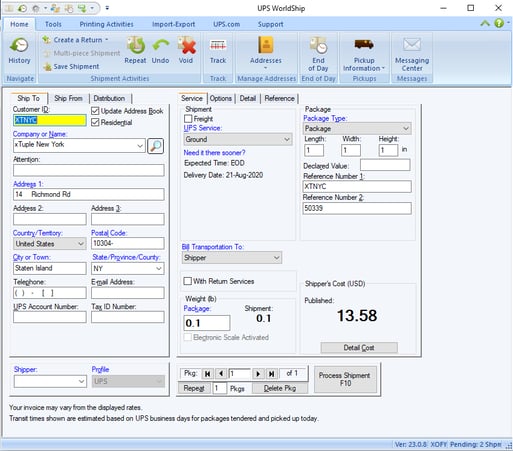Go to previous package arrow
513x451 pixels.
[221, 374]
